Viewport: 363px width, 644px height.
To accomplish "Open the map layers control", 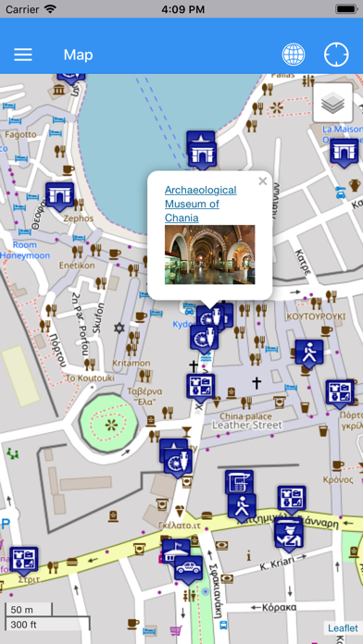I will pos(333,103).
